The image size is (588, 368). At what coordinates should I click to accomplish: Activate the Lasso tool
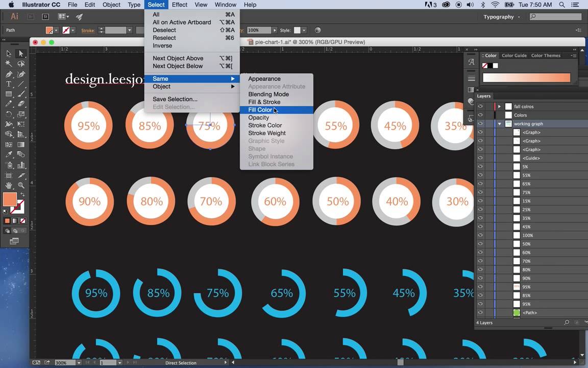click(x=21, y=64)
